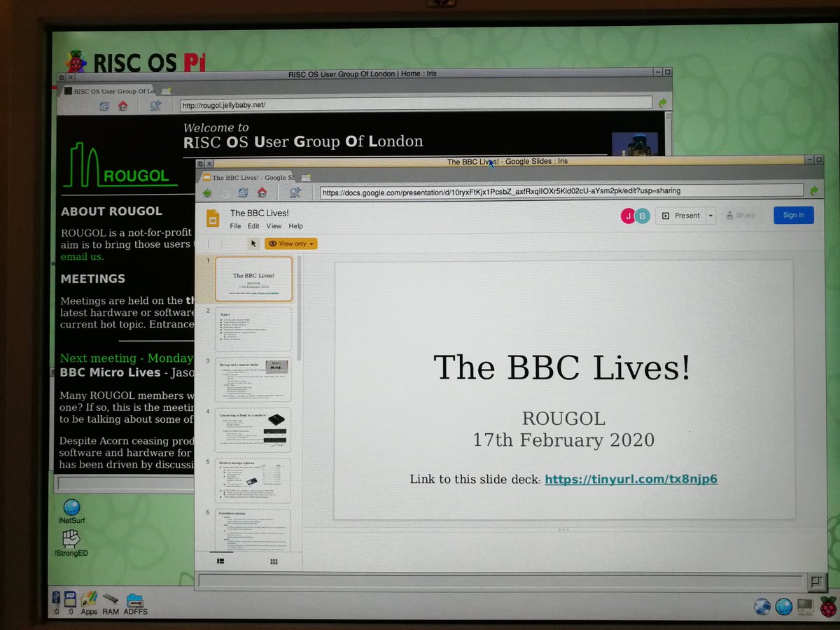Open !StrongED icon on desktop
Image resolution: width=840 pixels, height=630 pixels.
(x=72, y=542)
